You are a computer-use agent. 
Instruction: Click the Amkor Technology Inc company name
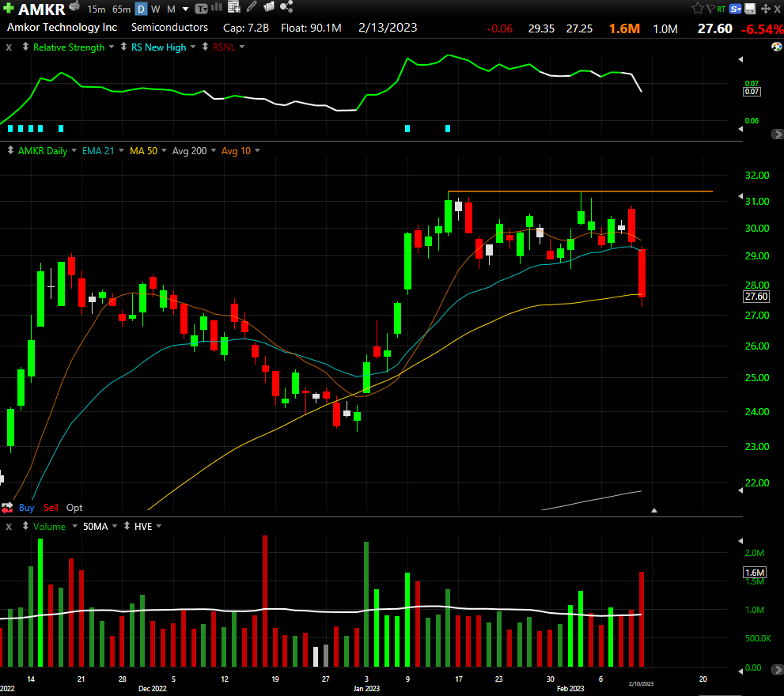(x=62, y=28)
